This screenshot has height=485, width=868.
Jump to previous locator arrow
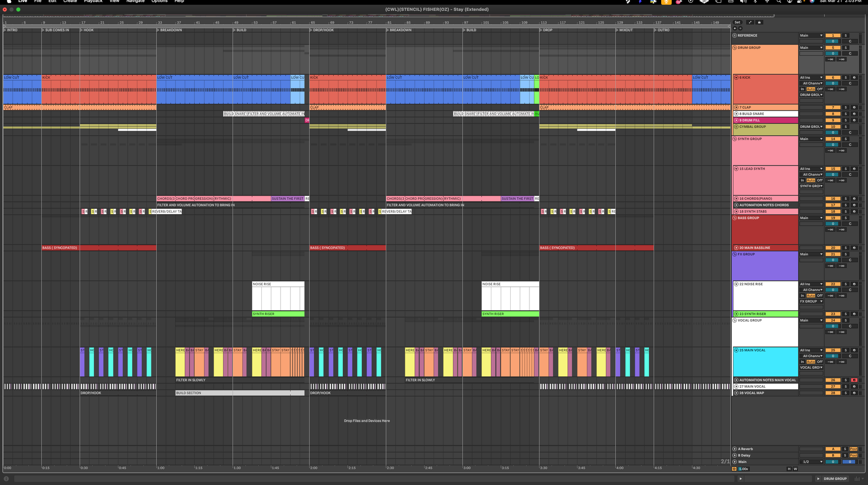coord(735,28)
